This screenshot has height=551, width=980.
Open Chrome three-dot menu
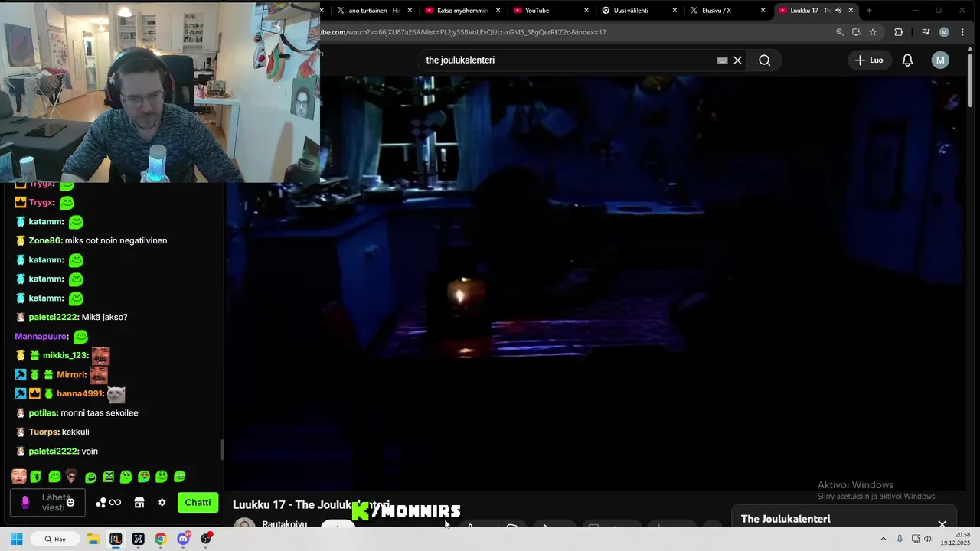point(962,32)
